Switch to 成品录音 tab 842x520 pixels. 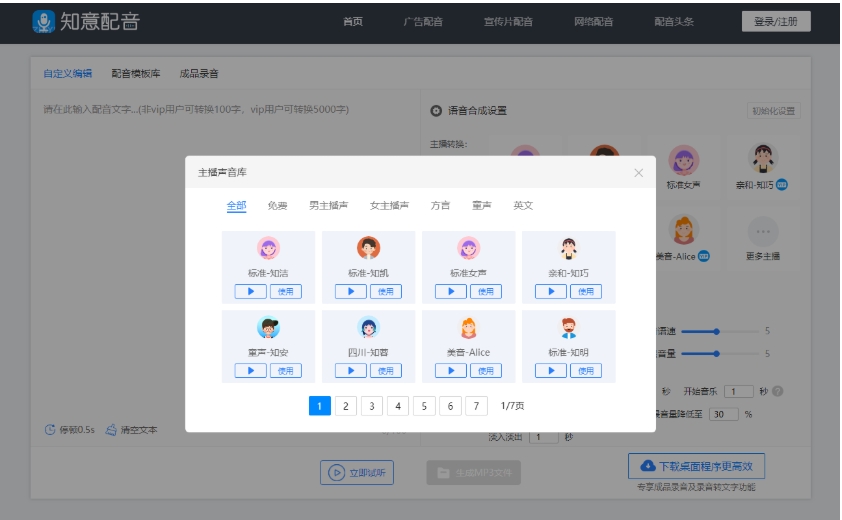pyautogui.click(x=199, y=74)
